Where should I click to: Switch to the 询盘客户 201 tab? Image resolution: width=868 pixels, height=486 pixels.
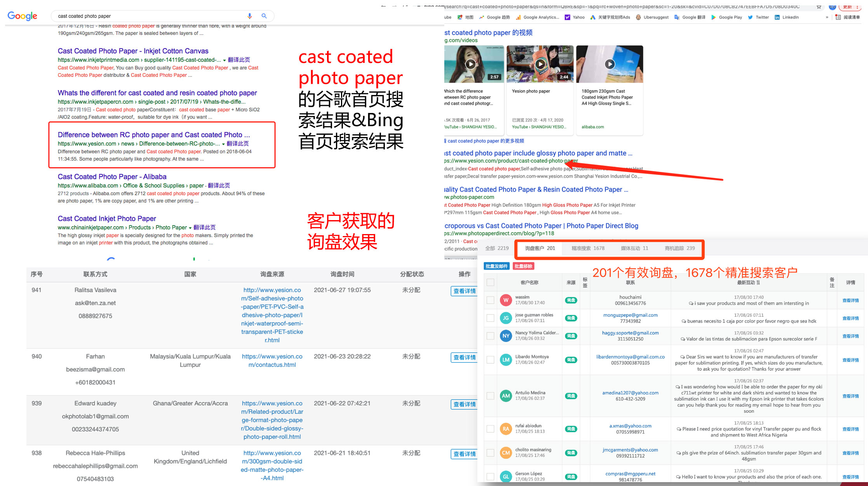[540, 248]
